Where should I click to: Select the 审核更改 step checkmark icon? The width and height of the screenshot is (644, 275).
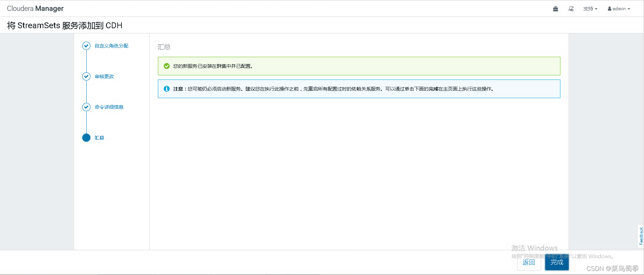click(86, 76)
